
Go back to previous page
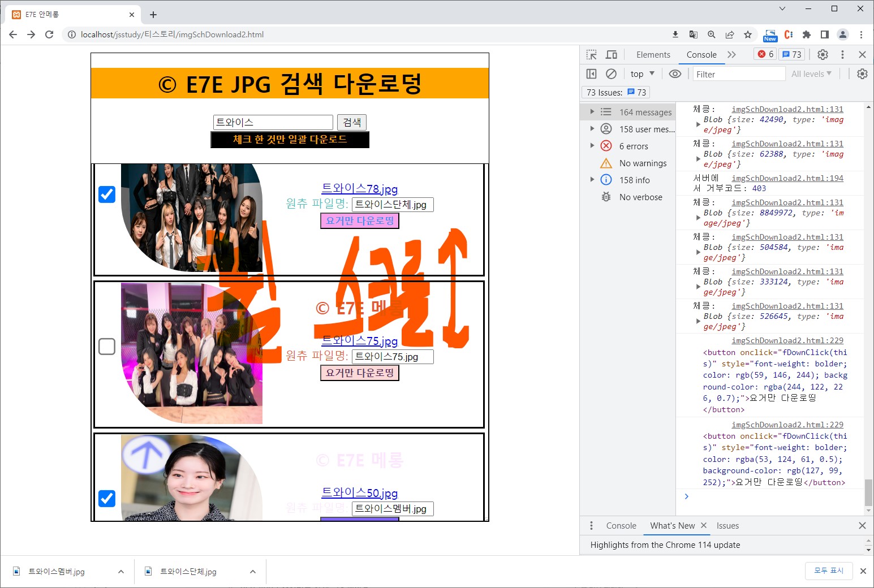tap(13, 34)
